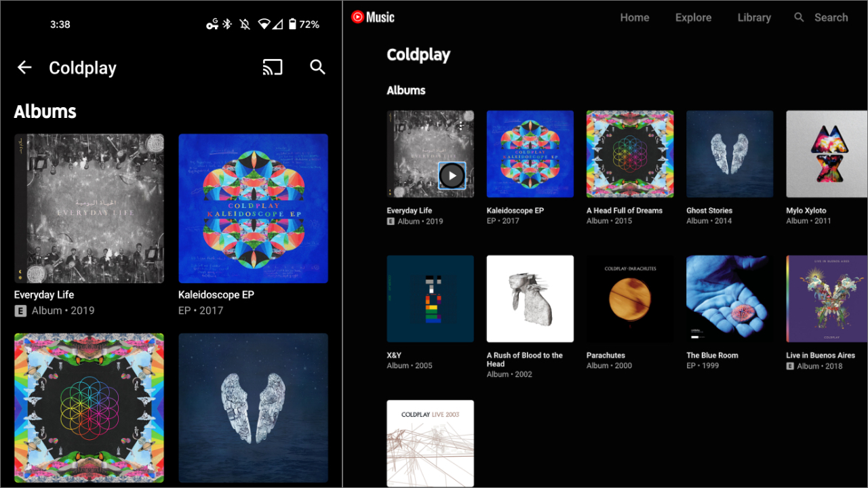868x488 pixels.
Task: Open the Coldplay Live 2003 cover
Action: (430, 443)
